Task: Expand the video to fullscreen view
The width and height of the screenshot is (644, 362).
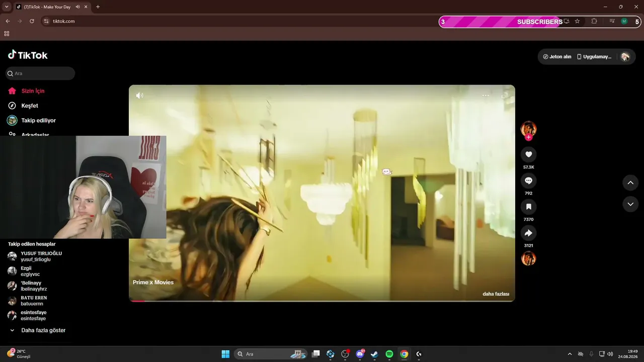Action: (505, 95)
